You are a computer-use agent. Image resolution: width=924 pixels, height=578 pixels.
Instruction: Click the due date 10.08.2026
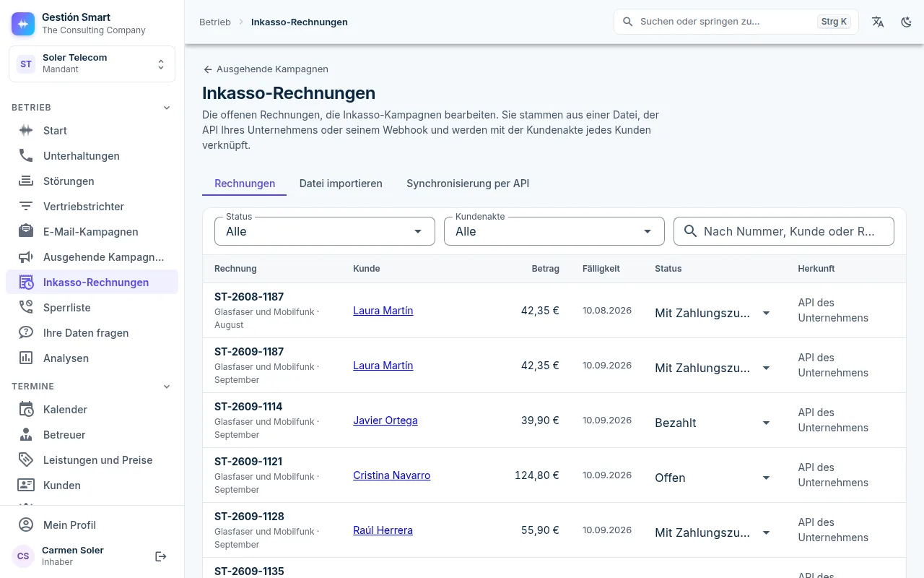point(607,311)
